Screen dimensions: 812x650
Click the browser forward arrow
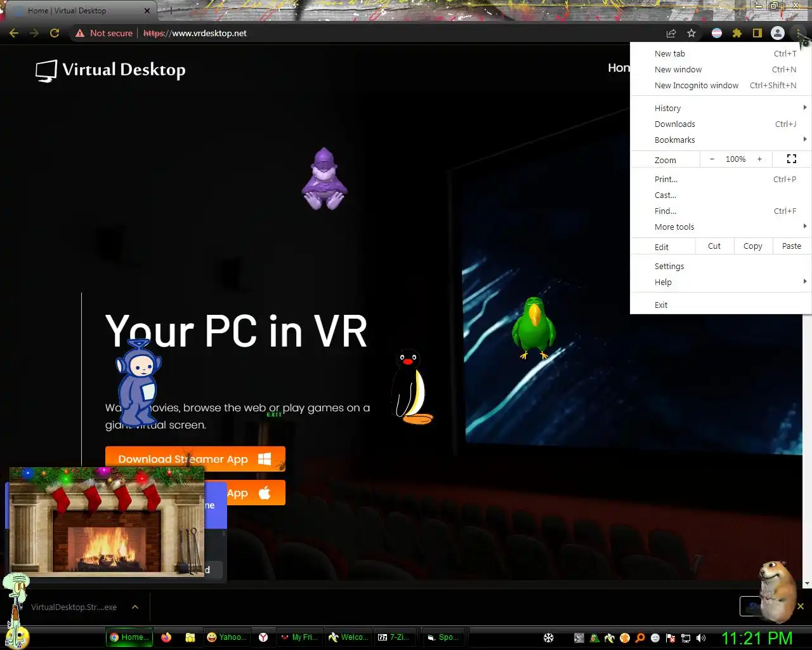click(34, 33)
